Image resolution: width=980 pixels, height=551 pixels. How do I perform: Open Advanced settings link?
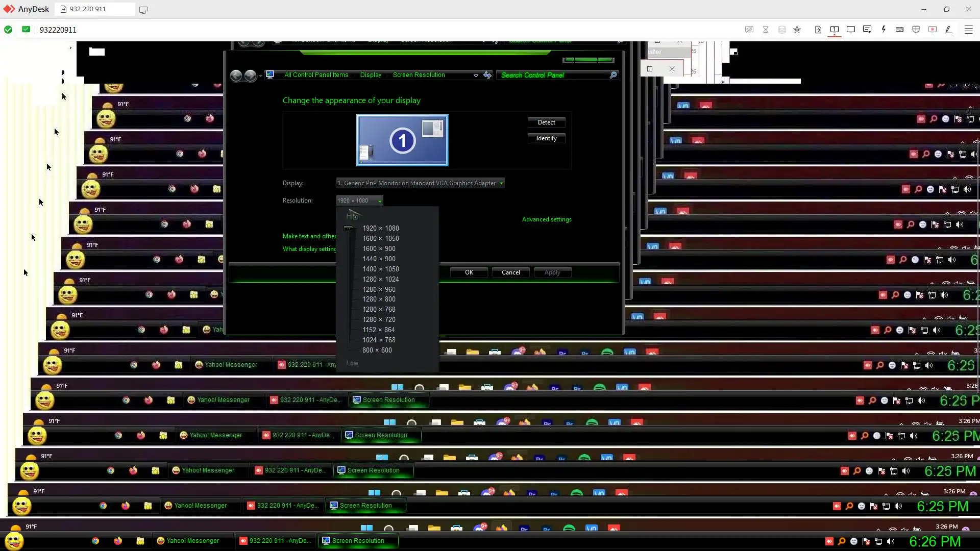pos(547,219)
